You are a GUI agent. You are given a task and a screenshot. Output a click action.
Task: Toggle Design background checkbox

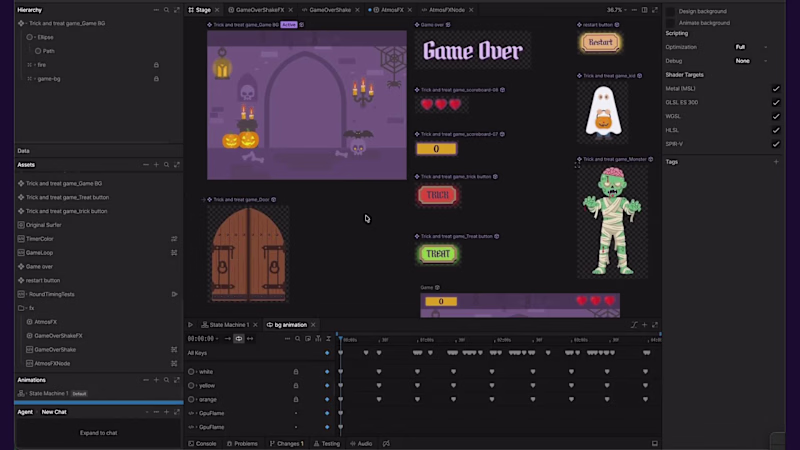click(x=670, y=11)
